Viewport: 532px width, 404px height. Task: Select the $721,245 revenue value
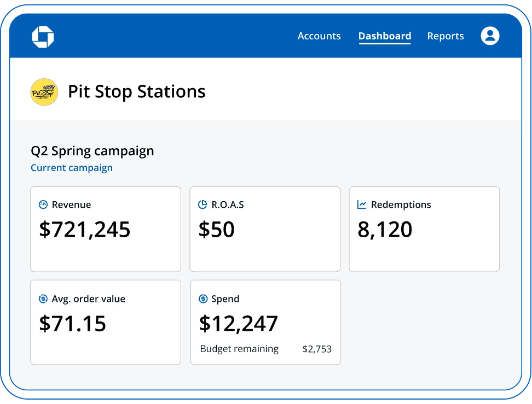85,230
